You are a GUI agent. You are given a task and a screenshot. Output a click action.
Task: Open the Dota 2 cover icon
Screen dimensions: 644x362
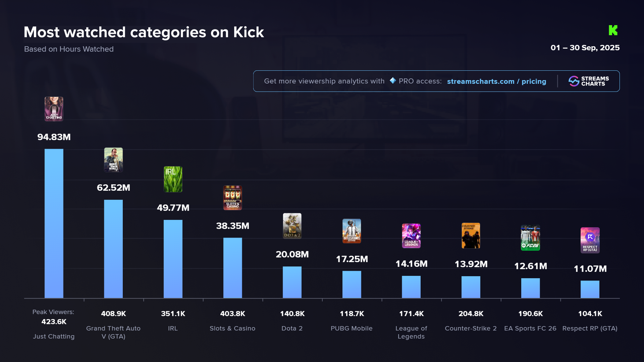292,226
